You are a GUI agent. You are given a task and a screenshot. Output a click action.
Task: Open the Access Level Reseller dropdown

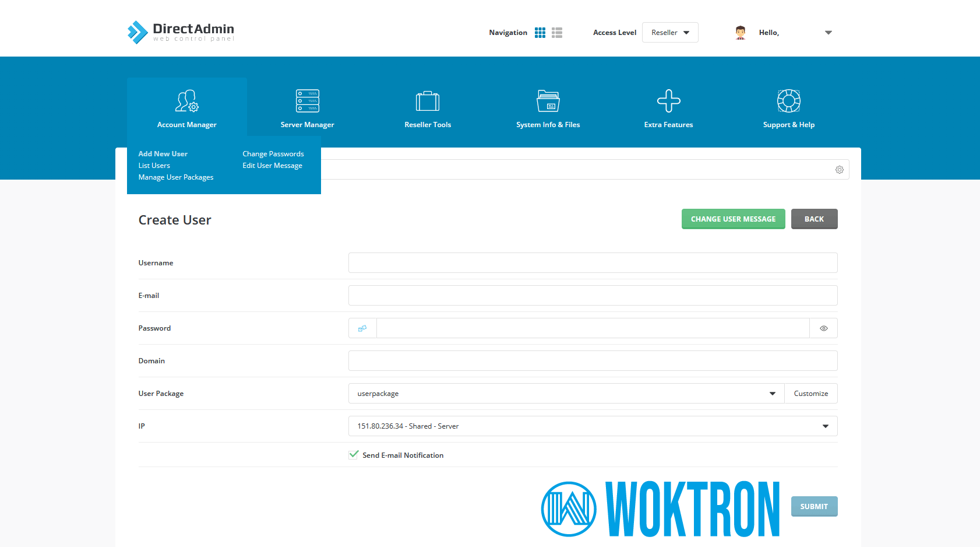(x=670, y=33)
